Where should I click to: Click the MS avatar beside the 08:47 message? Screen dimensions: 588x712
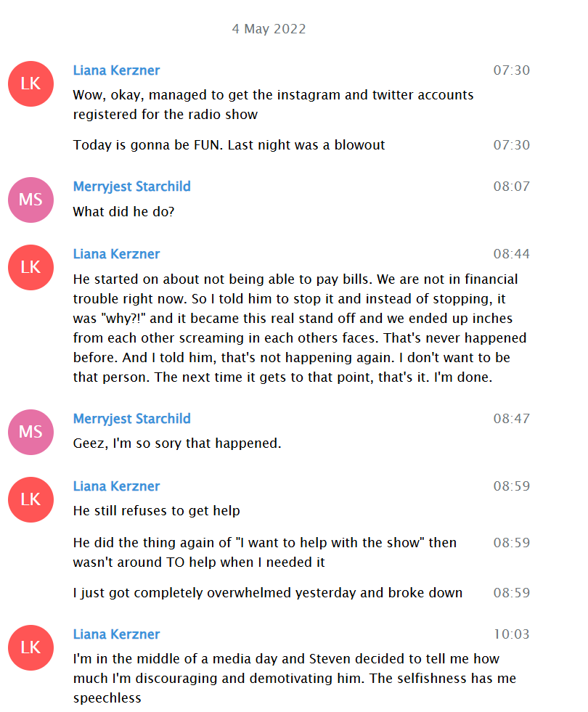[x=31, y=432]
